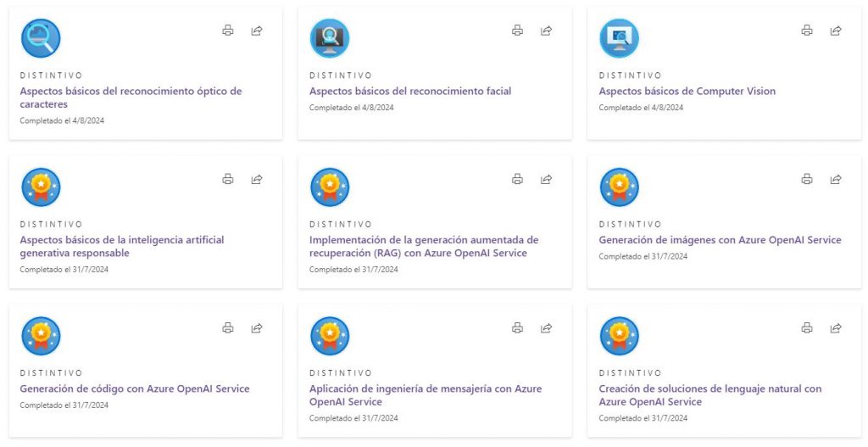
Task: Share the RAG con Azure OpenAI badge
Action: (x=547, y=179)
